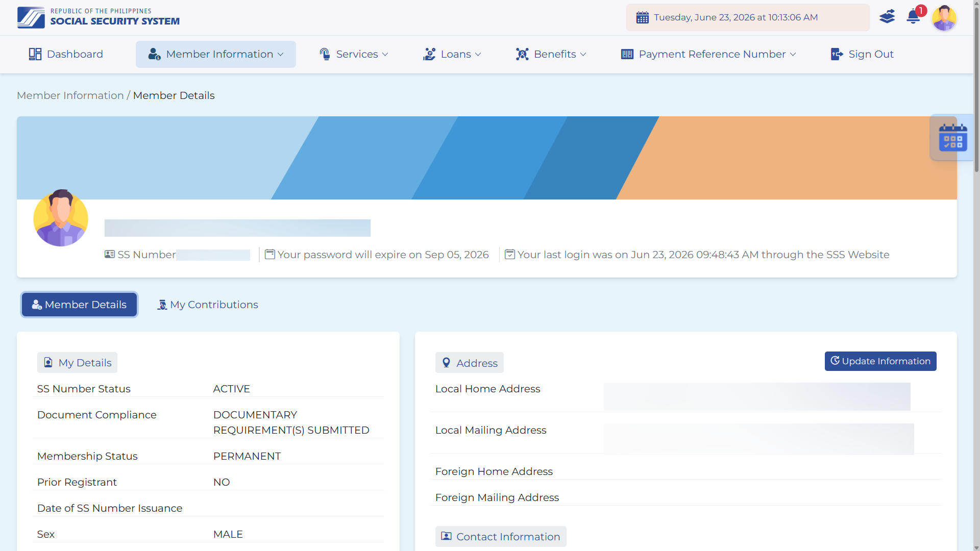Click the Payment Reference Number chevron

coord(793,55)
